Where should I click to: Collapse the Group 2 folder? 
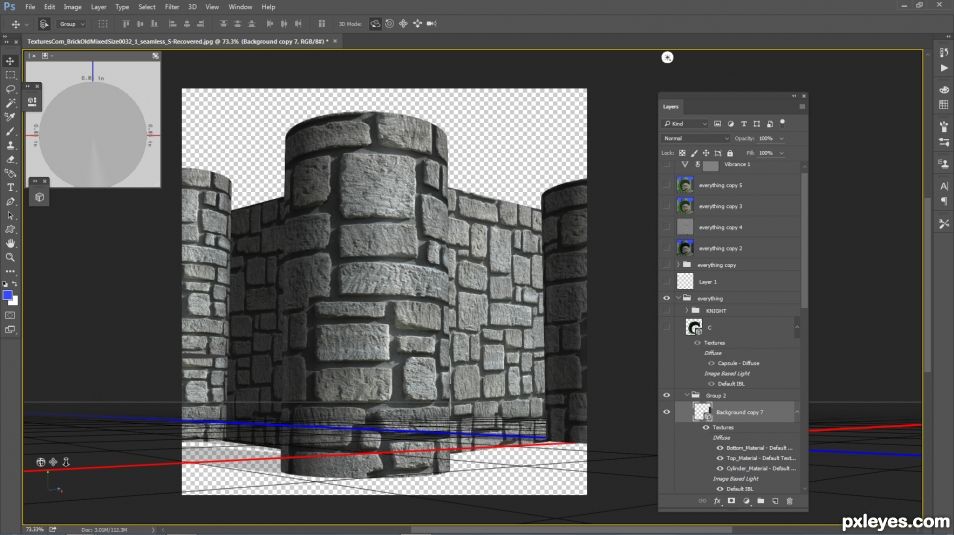[x=687, y=396]
